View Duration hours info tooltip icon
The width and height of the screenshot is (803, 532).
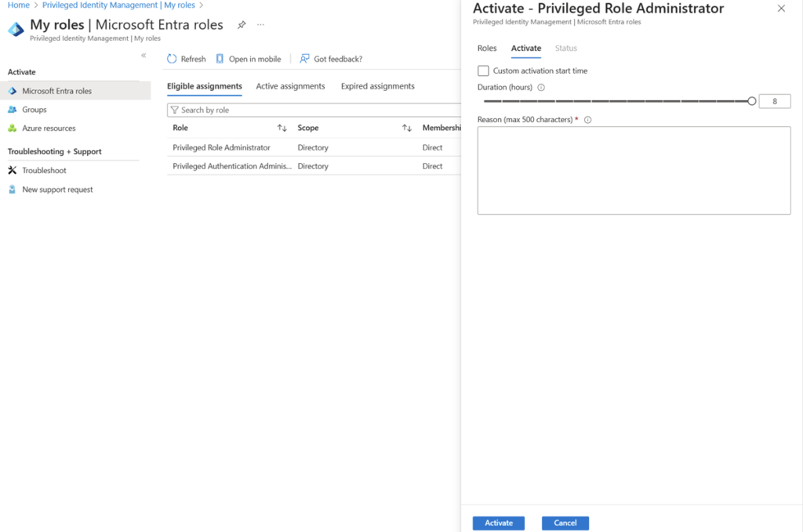[x=540, y=87]
